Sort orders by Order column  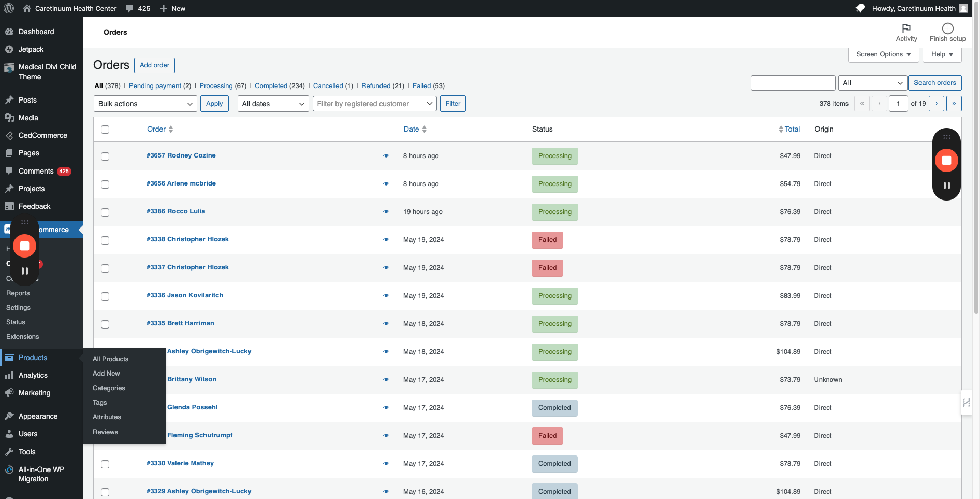coord(160,129)
